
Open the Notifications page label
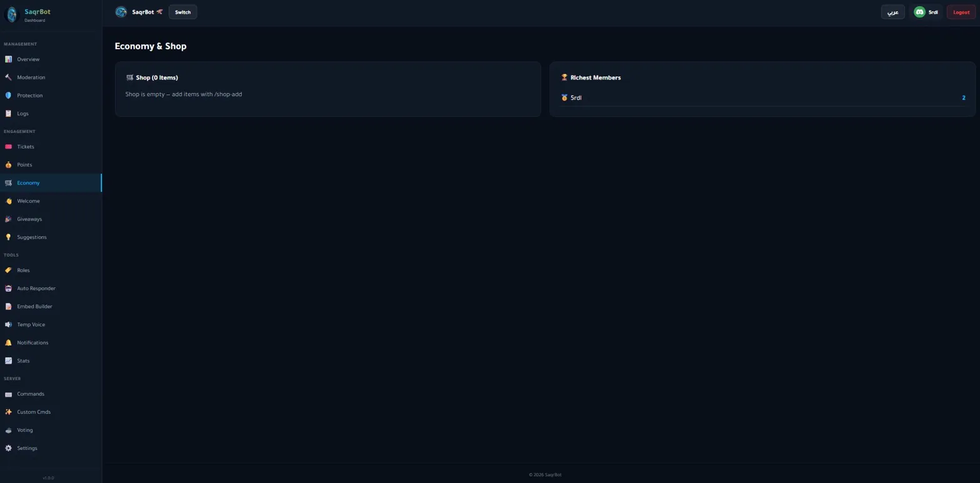coord(32,343)
